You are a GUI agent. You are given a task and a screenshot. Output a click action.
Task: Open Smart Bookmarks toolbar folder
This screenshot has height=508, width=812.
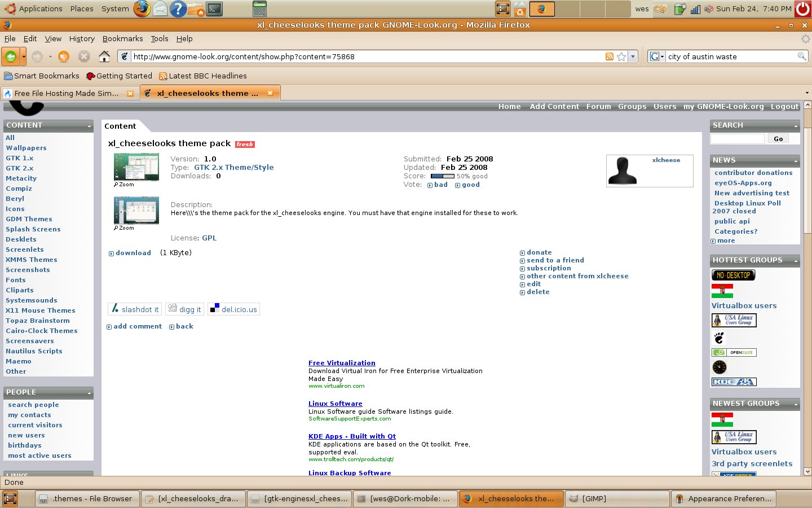tap(41, 76)
